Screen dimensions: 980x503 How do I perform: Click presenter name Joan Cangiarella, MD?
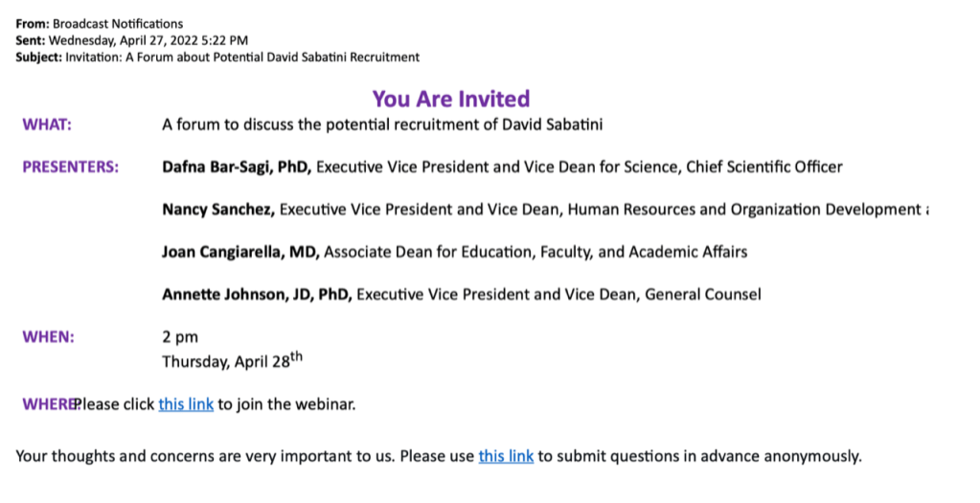(x=240, y=252)
